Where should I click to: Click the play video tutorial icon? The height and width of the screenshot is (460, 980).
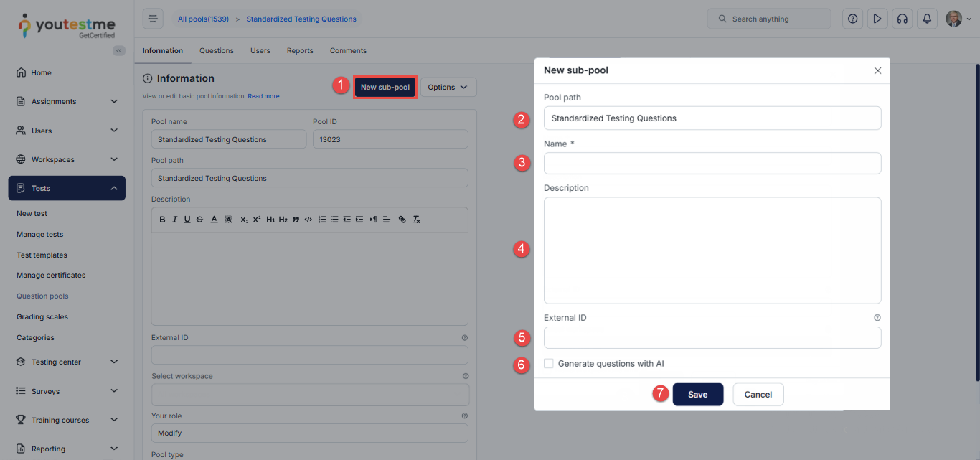click(877, 19)
